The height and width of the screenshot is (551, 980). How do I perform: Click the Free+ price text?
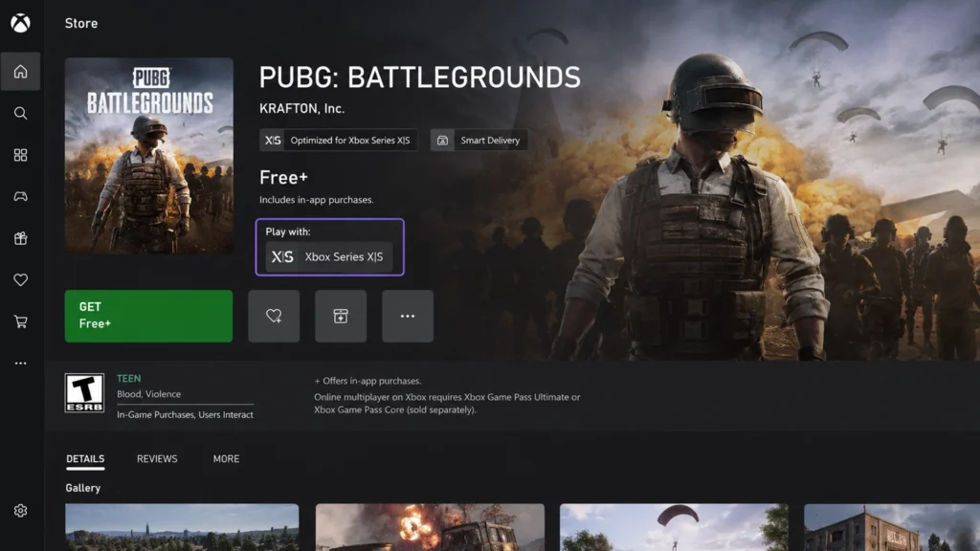[283, 177]
